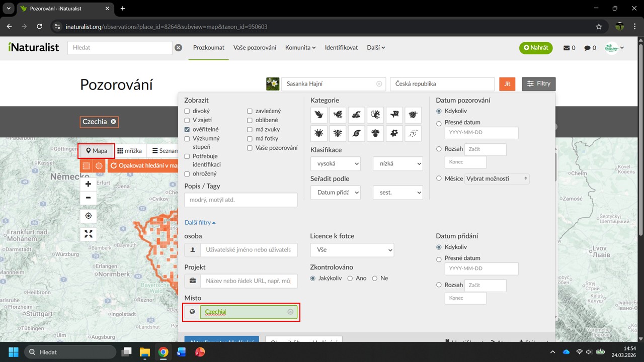Select the birds category icon
This screenshot has height=362, width=644.
click(x=318, y=115)
